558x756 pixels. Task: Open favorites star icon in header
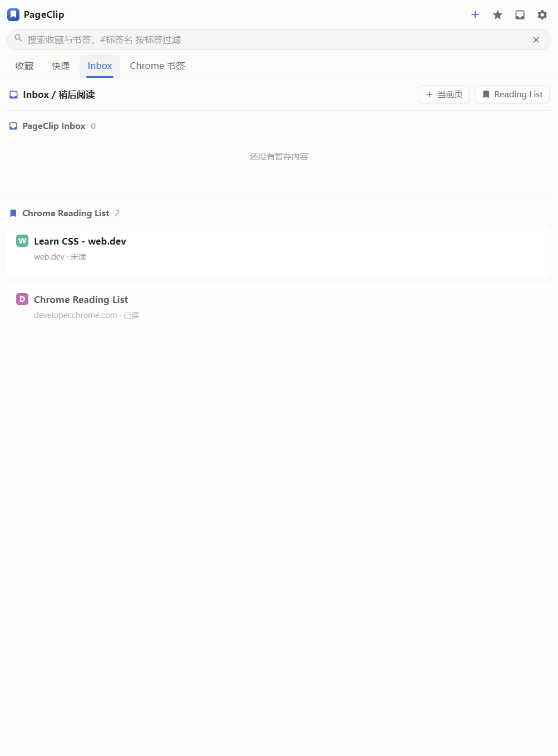pyautogui.click(x=498, y=15)
